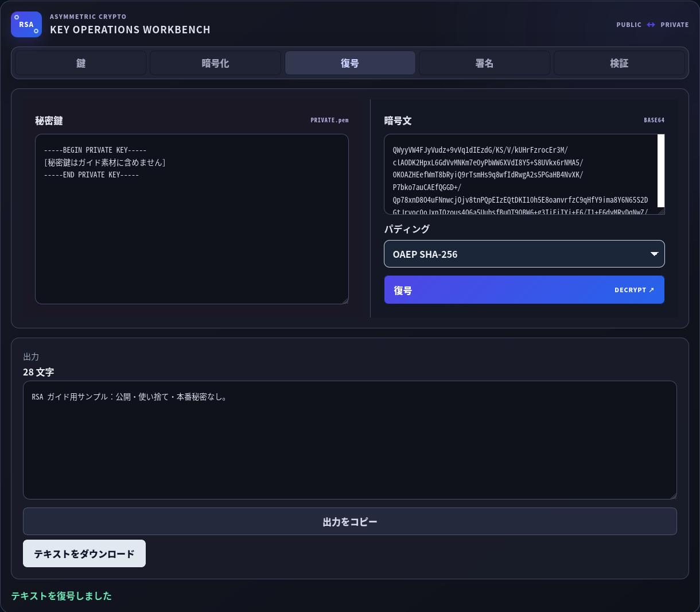This screenshot has width=700, height=612.
Task: Click the テキストを復号しました status message
Action: [61, 596]
